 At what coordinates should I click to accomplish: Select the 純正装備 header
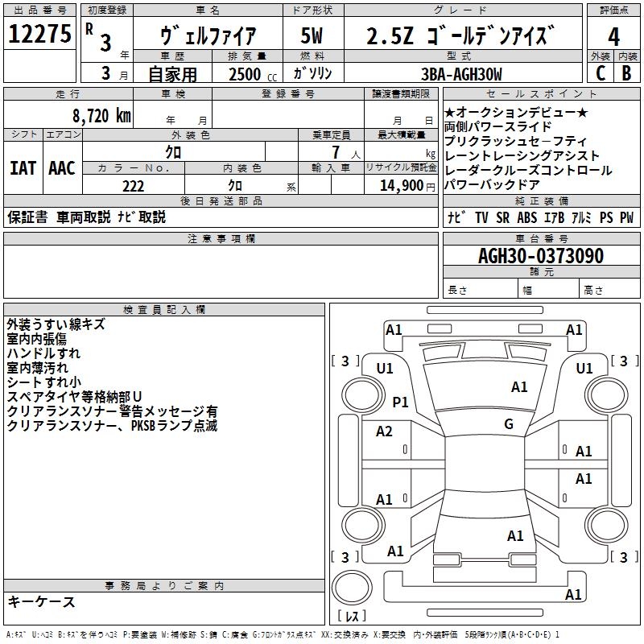tap(541, 200)
